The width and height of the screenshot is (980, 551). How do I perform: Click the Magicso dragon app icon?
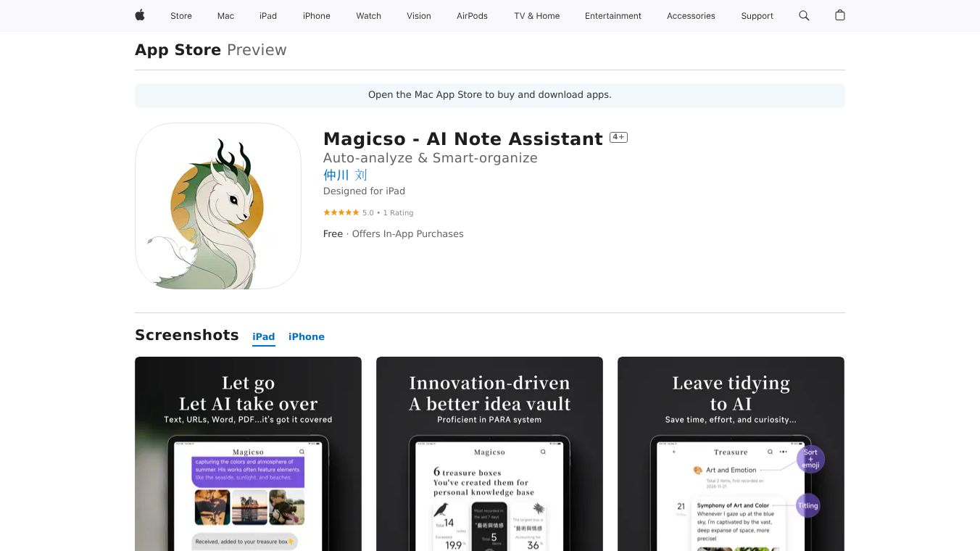point(218,206)
